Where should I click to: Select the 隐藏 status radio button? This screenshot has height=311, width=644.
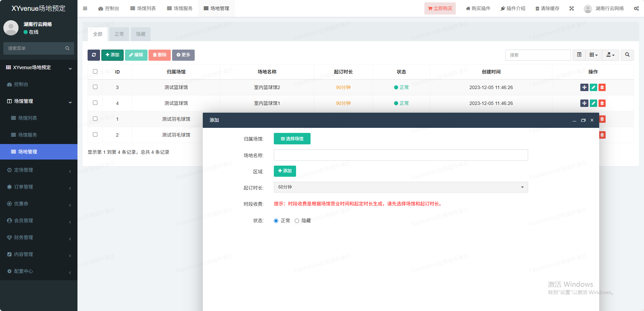click(297, 221)
